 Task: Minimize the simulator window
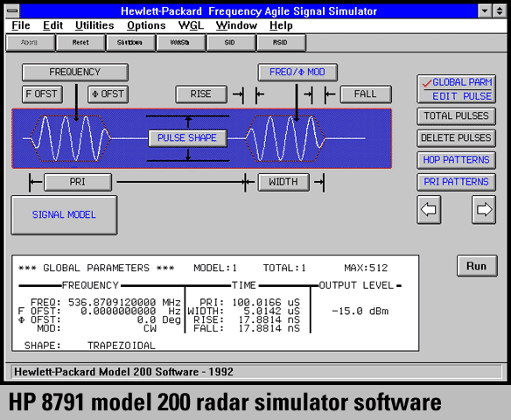coord(485,11)
